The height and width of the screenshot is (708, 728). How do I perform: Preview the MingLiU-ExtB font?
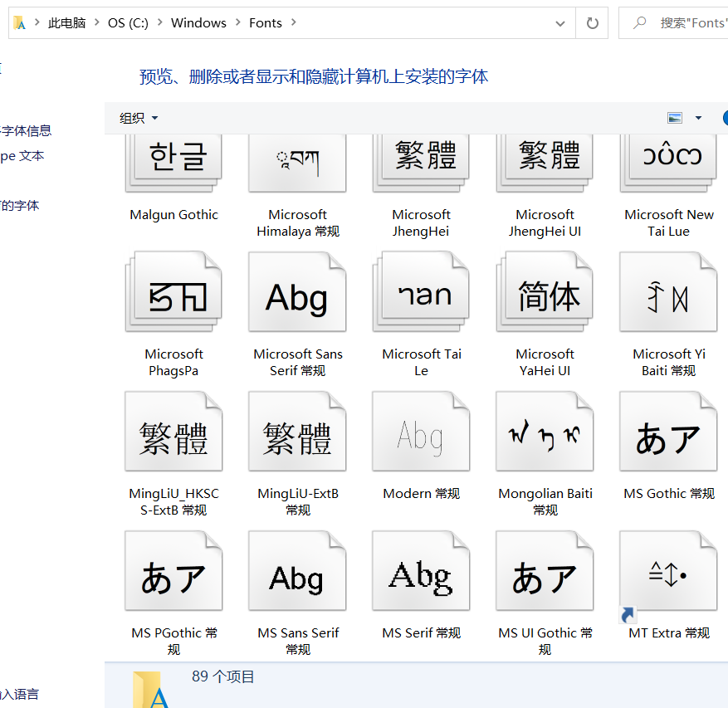297,431
